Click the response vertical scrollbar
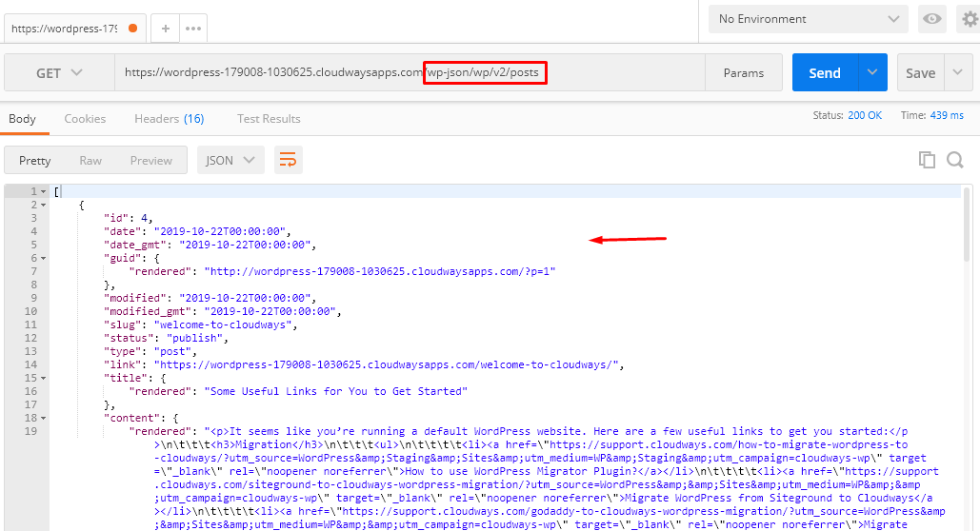Screen dimensions: 980x531 click(968, 225)
